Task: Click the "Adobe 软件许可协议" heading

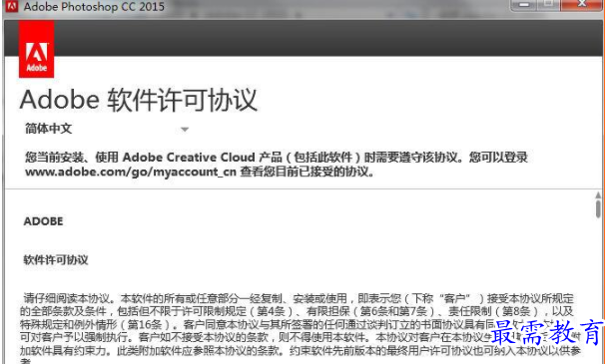Action: point(139,100)
